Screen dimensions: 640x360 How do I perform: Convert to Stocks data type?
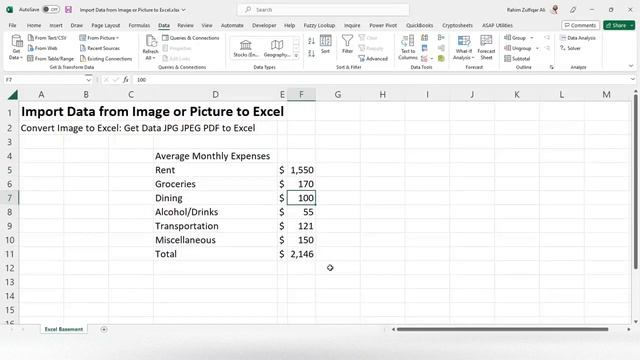[x=246, y=48]
